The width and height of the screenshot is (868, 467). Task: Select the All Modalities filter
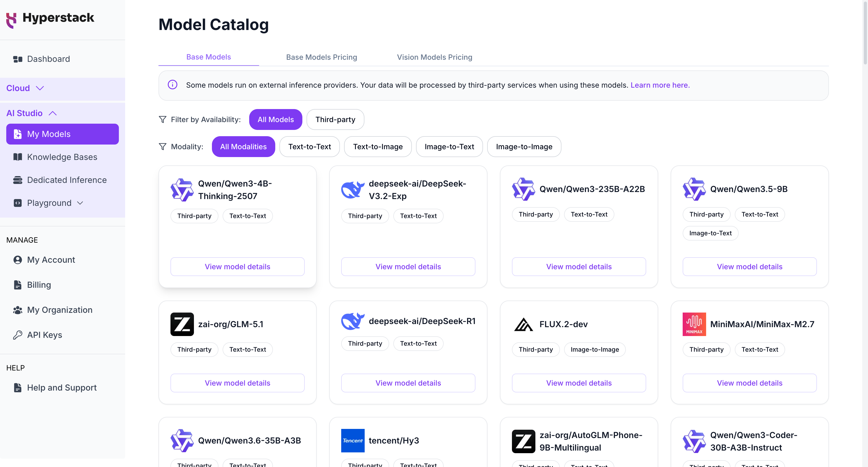243,147
